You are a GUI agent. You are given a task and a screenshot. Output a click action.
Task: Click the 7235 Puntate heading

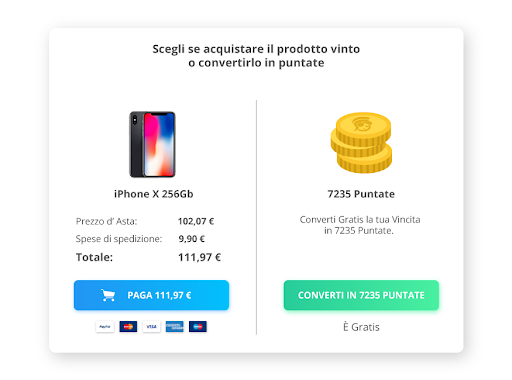coord(361,194)
